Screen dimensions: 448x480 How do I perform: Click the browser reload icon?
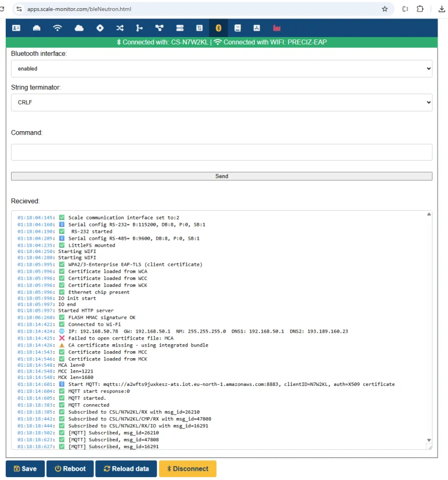tap(2, 9)
